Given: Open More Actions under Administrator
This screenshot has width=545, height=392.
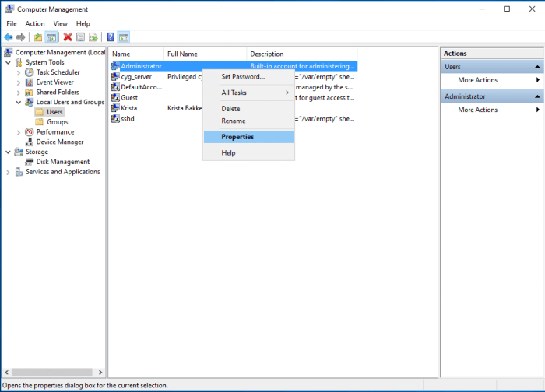Looking at the screenshot, I should [493, 110].
